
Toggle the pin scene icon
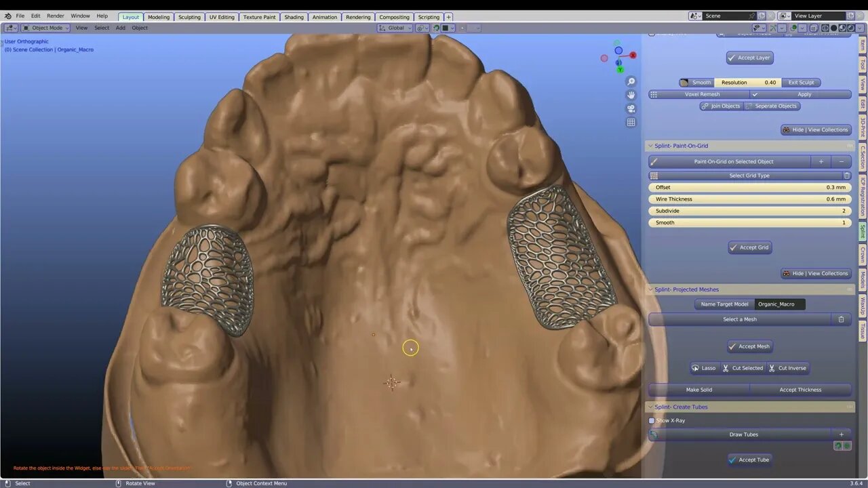pos(751,16)
